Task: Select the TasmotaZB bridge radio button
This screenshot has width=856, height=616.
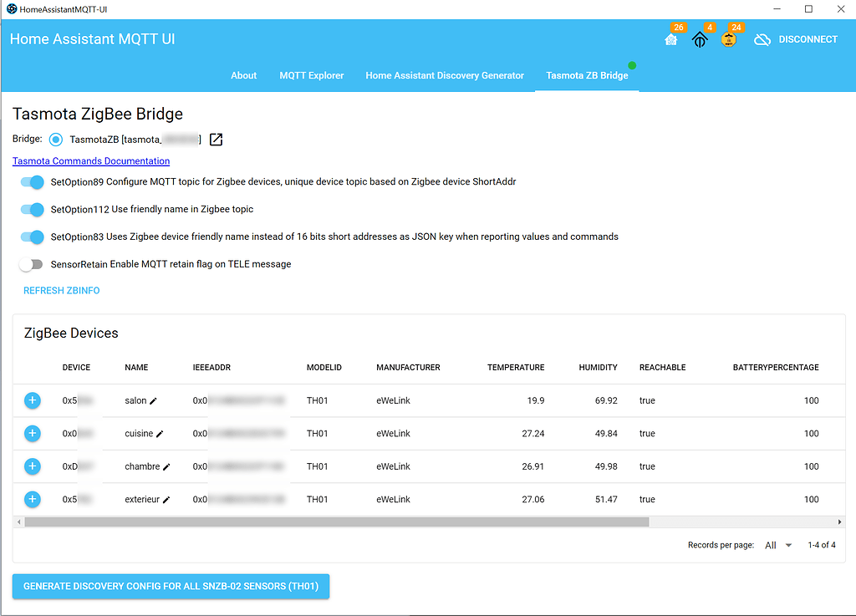Action: coord(56,140)
